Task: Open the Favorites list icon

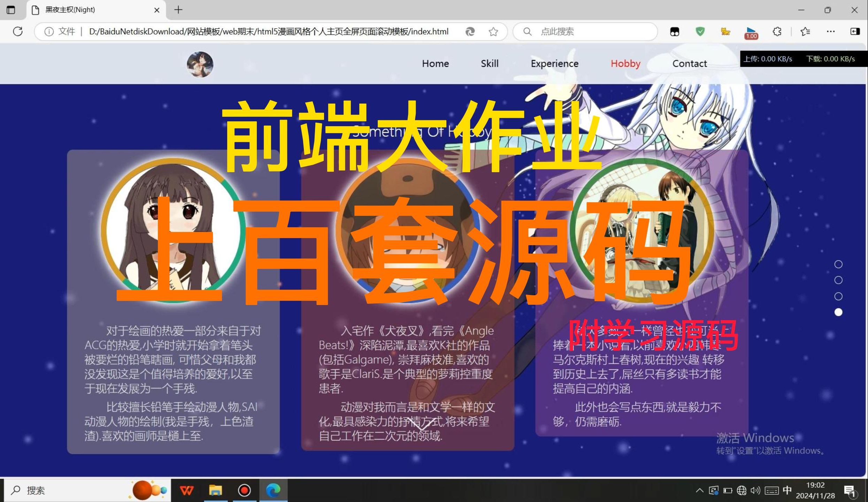Action: [x=805, y=32]
